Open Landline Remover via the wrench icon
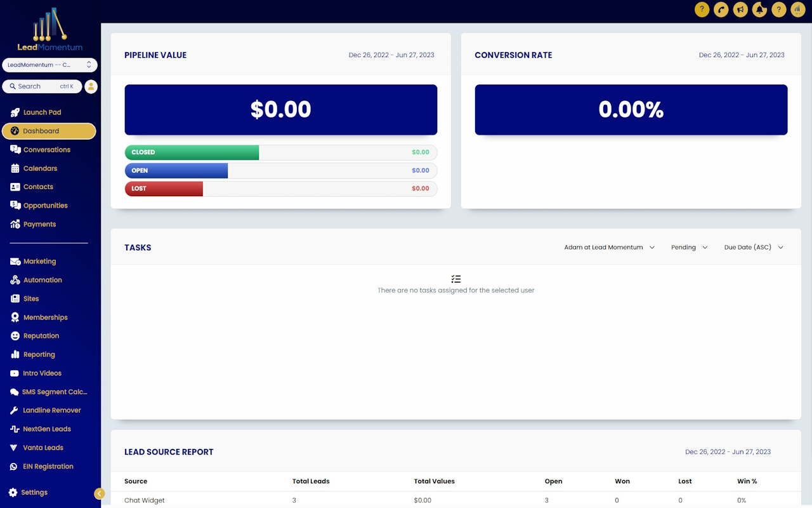This screenshot has height=508, width=812. pos(15,410)
